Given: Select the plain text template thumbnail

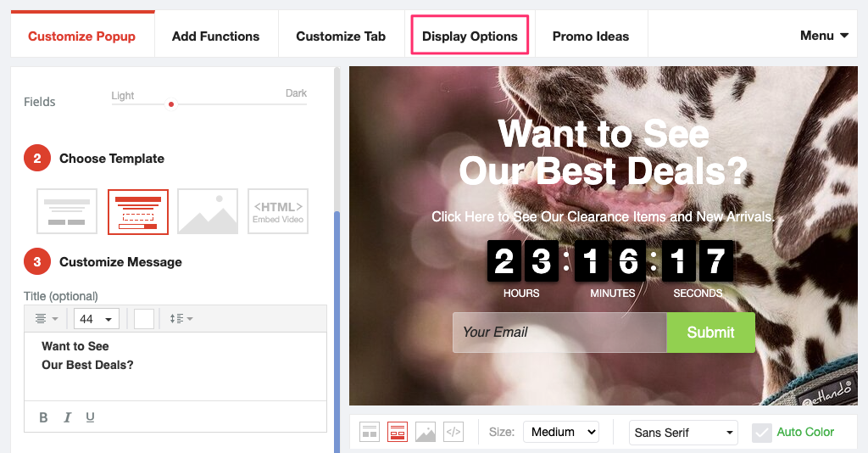Looking at the screenshot, I should pos(67,211).
